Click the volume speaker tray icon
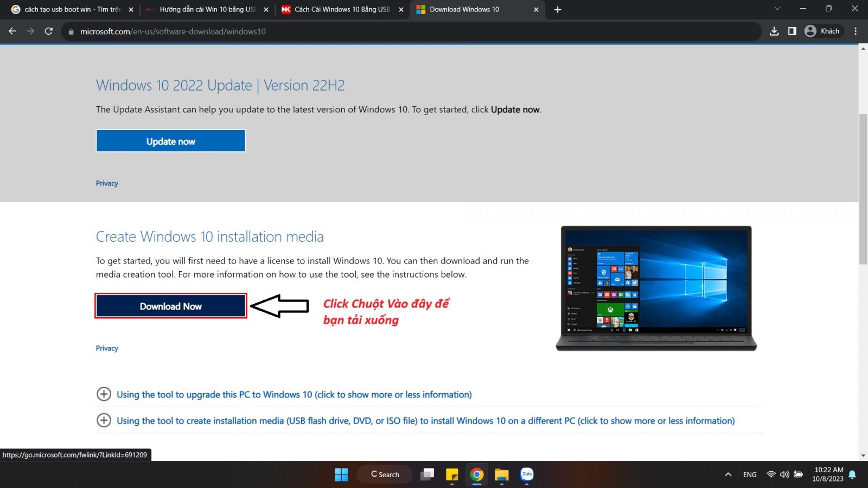 tap(784, 474)
